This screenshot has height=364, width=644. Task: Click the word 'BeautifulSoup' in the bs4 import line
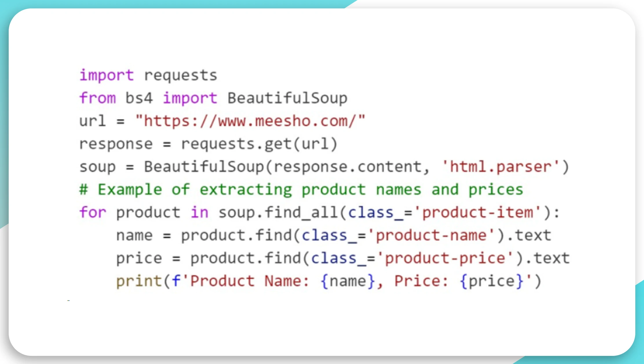click(x=287, y=98)
